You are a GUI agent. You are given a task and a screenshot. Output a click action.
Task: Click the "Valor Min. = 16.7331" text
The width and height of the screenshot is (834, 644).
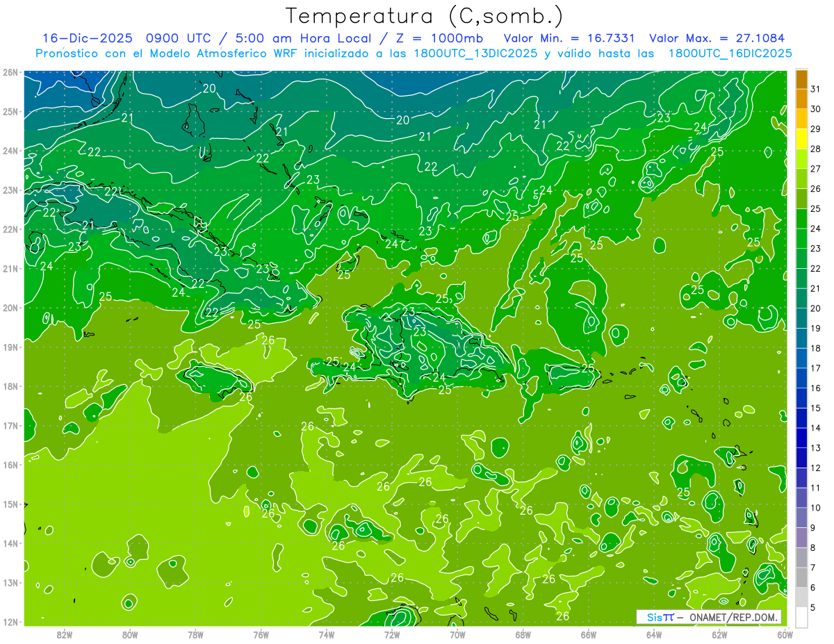pyautogui.click(x=569, y=39)
